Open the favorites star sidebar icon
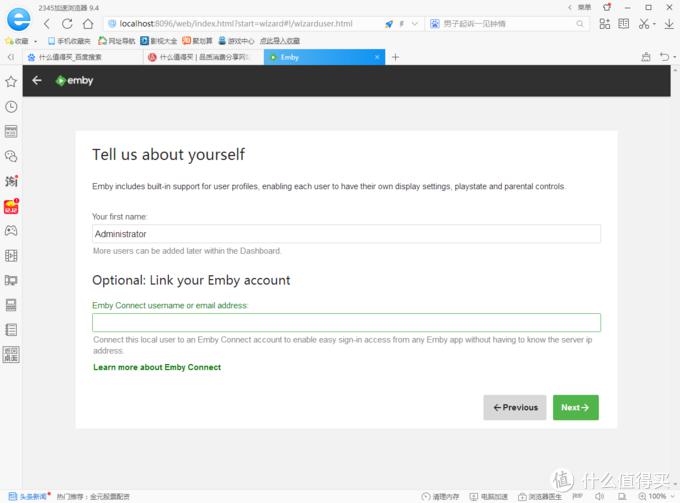 pos(11,82)
